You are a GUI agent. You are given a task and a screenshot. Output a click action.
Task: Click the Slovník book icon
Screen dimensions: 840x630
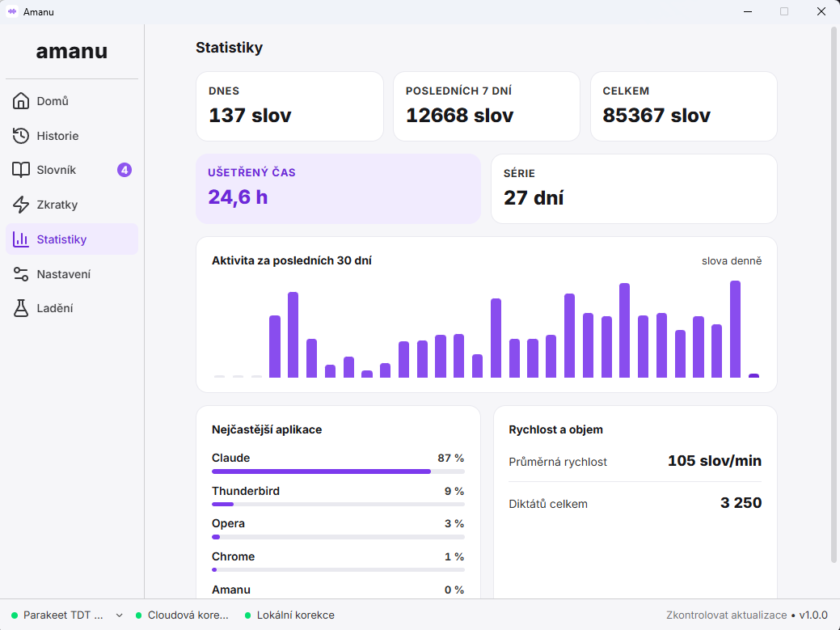click(x=21, y=170)
